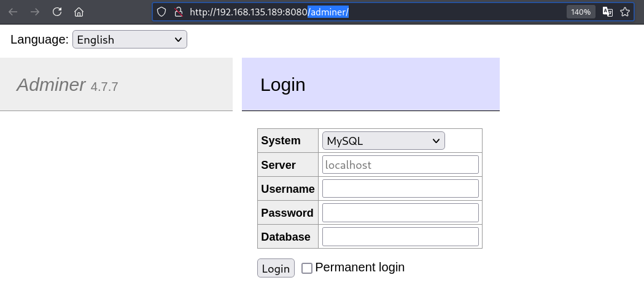Open tracking protection shield icon
Viewport: 644px width, 291px height.
[161, 12]
